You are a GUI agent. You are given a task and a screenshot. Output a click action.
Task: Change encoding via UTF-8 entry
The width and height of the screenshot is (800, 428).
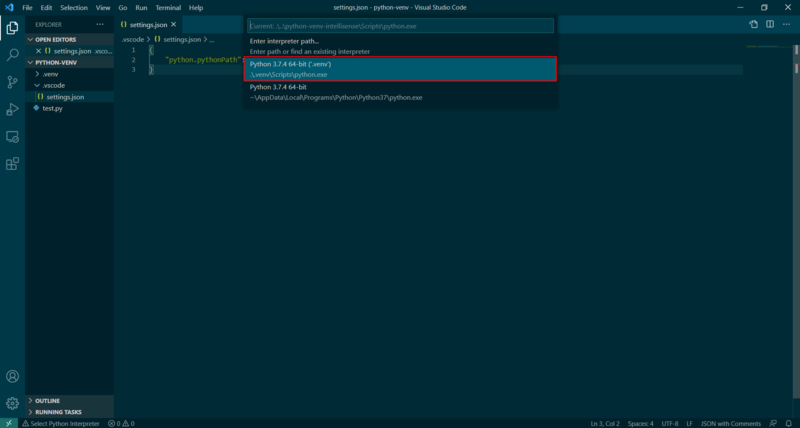(670, 423)
